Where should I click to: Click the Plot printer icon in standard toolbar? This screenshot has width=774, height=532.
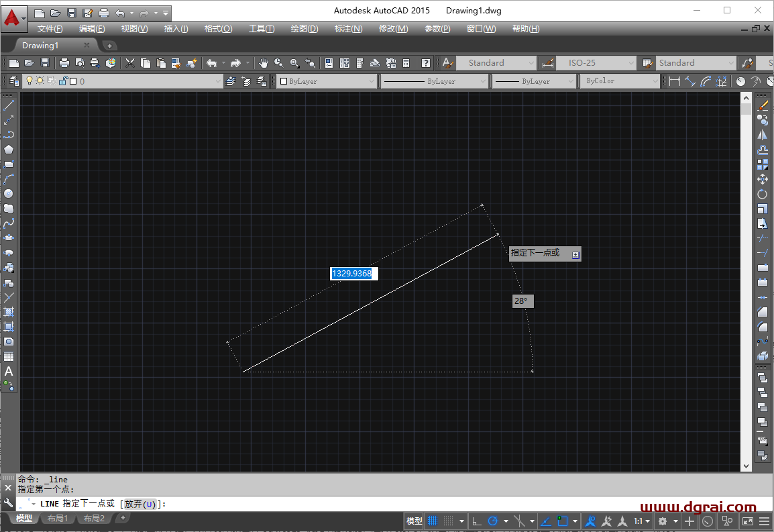pyautogui.click(x=64, y=63)
